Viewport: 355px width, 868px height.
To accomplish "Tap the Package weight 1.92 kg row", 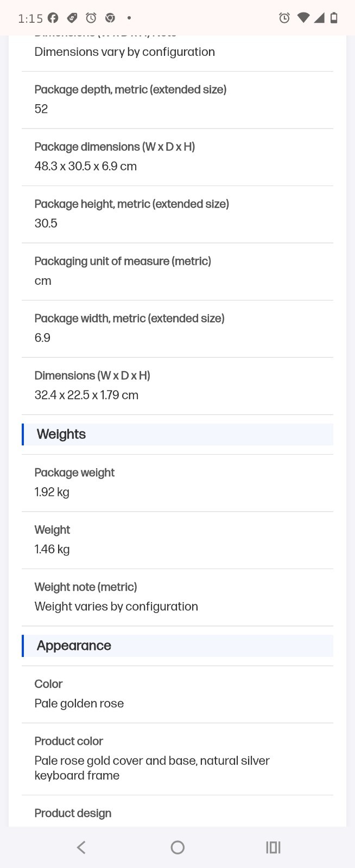I will 177,483.
